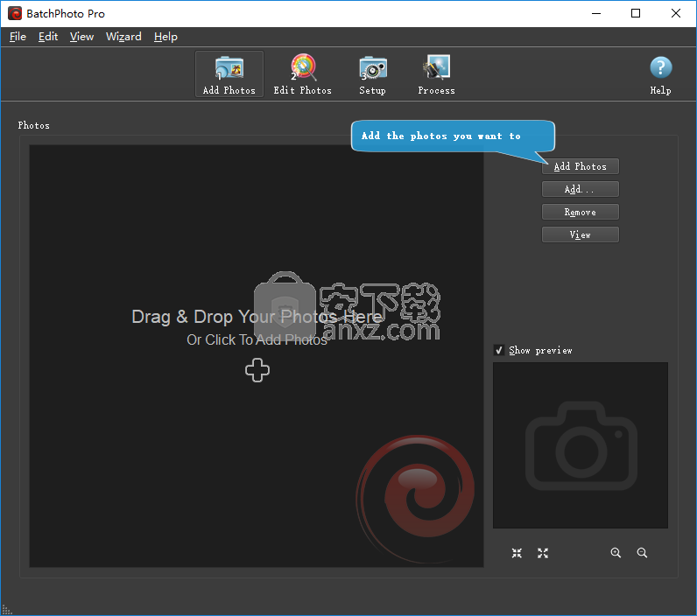Click the fit-to-window shrink preview icon
The height and width of the screenshot is (616, 697).
pos(517,553)
